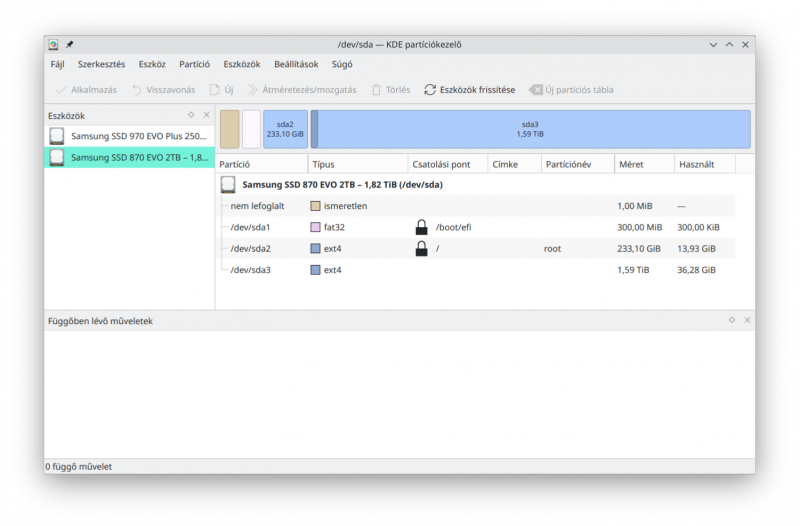Click the Törlés delete toolbar button
Viewport: 800px width, 526px height.
391,90
